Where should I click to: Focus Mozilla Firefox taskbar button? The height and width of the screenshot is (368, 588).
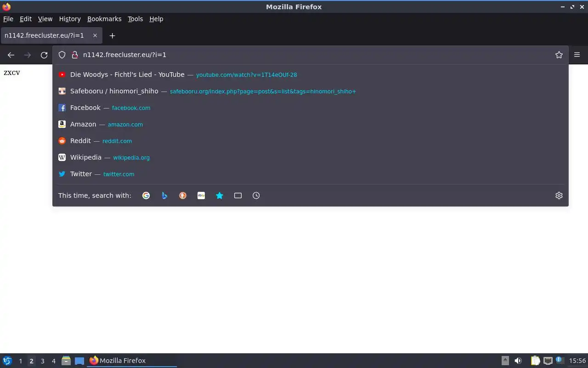tap(132, 361)
